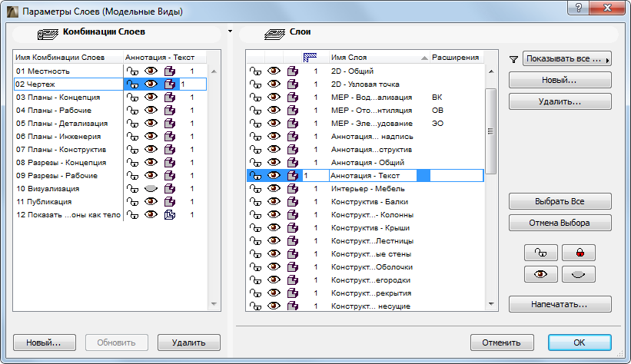This screenshot has width=631, height=364.
Task: Show hidden layer in 10 Визуализация row
Action: [x=151, y=189]
